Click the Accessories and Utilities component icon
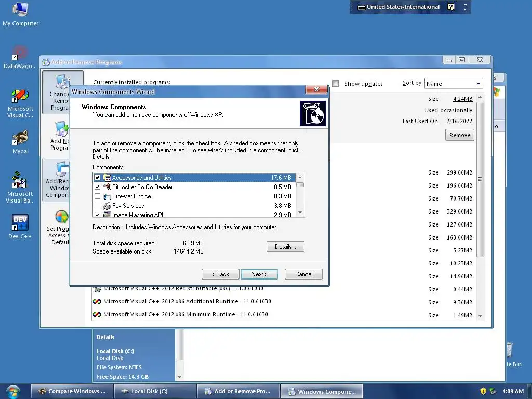The image size is (532, 399). click(107, 178)
